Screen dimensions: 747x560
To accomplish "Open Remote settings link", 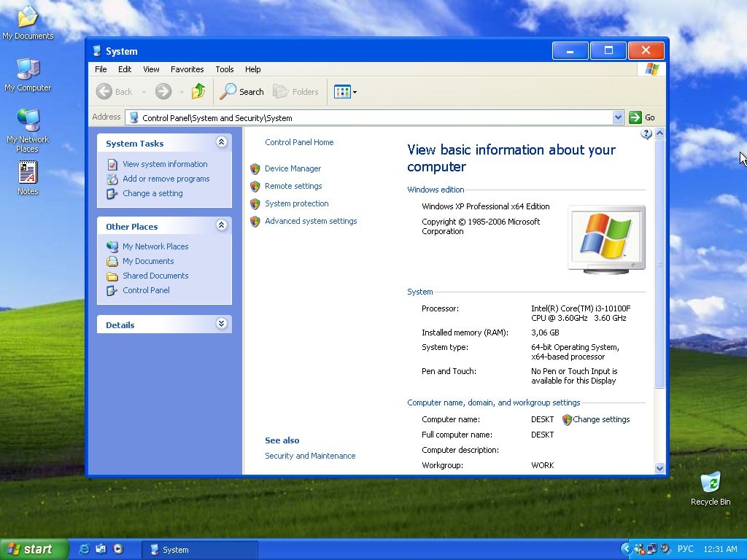I will pos(293,186).
